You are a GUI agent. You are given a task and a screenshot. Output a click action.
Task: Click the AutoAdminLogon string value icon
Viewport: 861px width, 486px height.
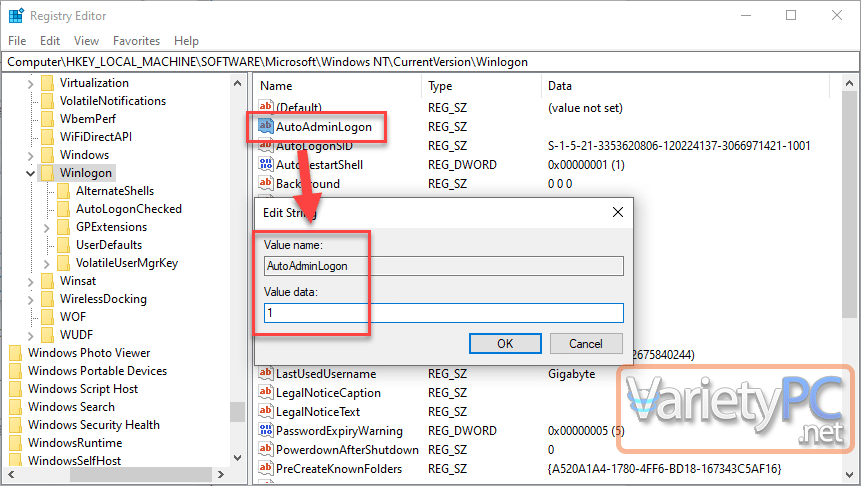(266, 126)
